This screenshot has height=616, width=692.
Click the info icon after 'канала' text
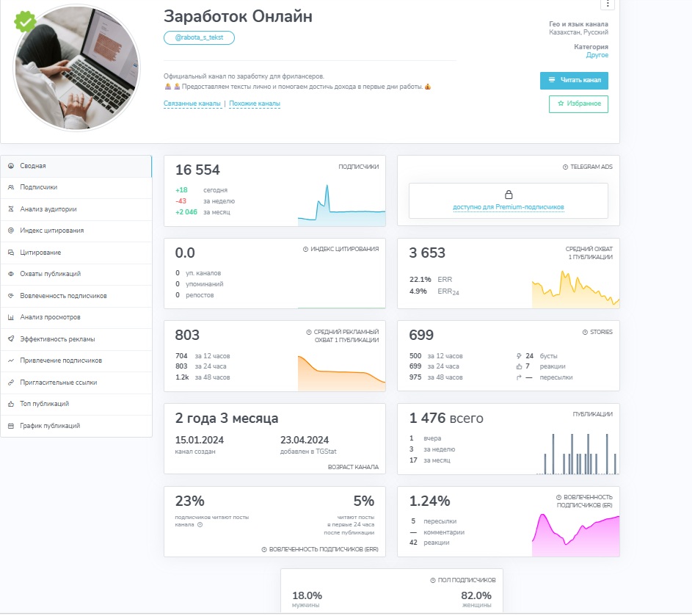pos(200,525)
